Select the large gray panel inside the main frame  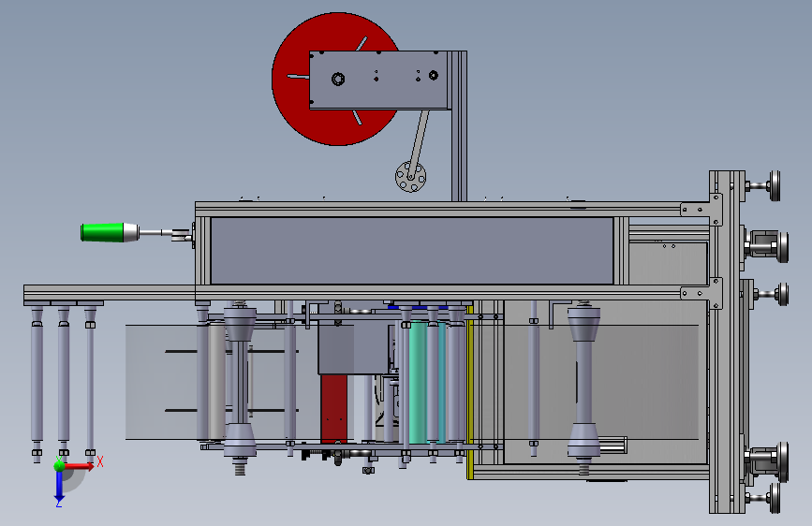click(412, 251)
